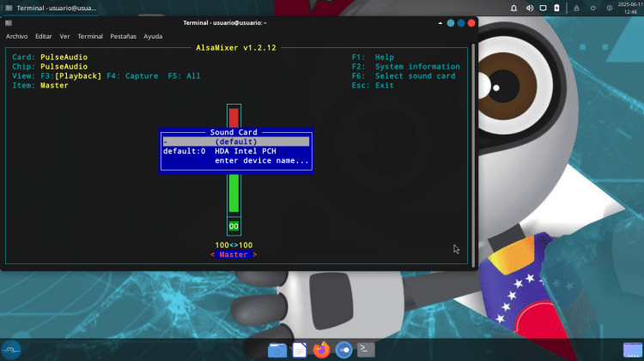
Task: Choose the HDA Intel PCH sound card
Action: (x=235, y=151)
